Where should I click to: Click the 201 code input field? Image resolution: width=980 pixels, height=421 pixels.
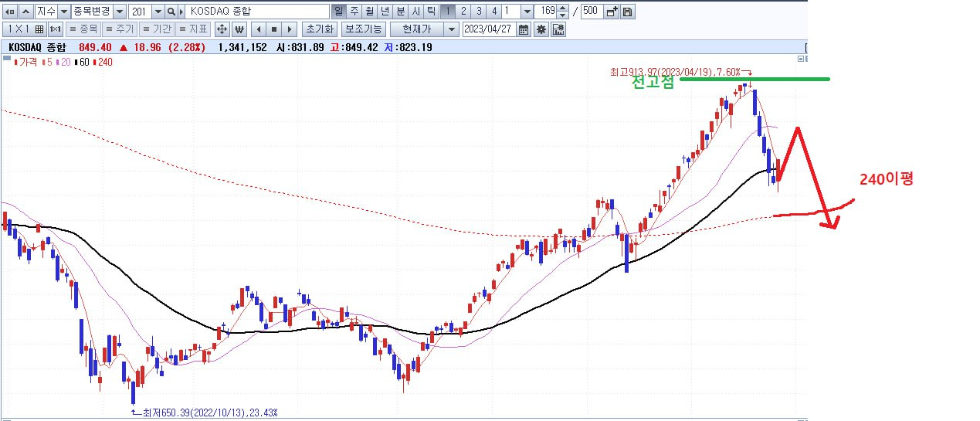[x=140, y=12]
